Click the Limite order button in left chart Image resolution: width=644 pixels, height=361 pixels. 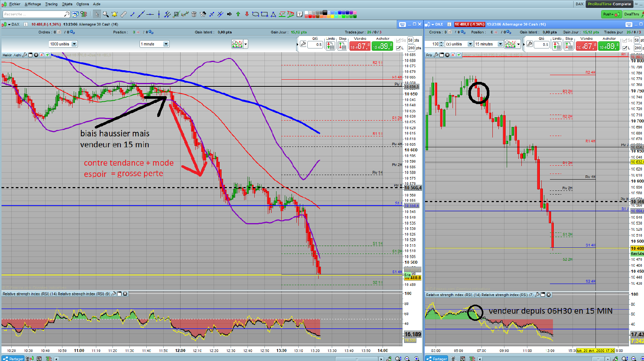[330, 46]
